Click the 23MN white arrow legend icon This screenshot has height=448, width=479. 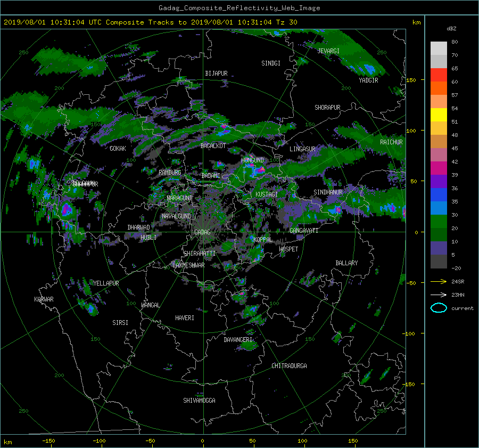(439, 295)
